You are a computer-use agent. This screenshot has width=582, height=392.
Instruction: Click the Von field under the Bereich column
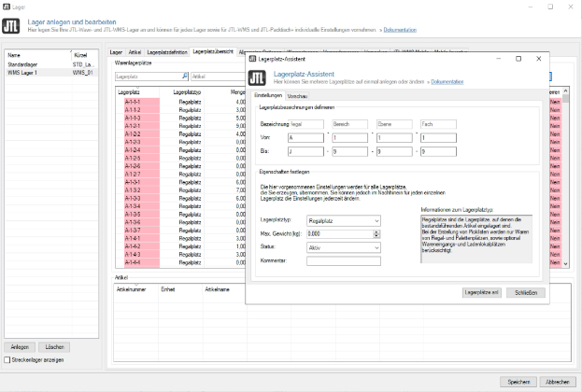(x=350, y=137)
